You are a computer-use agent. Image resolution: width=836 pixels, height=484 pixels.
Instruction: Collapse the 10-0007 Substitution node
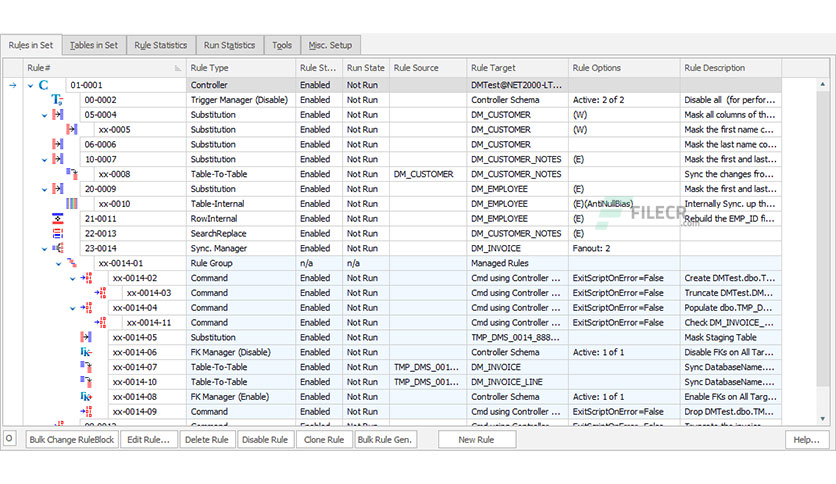pos(44,160)
